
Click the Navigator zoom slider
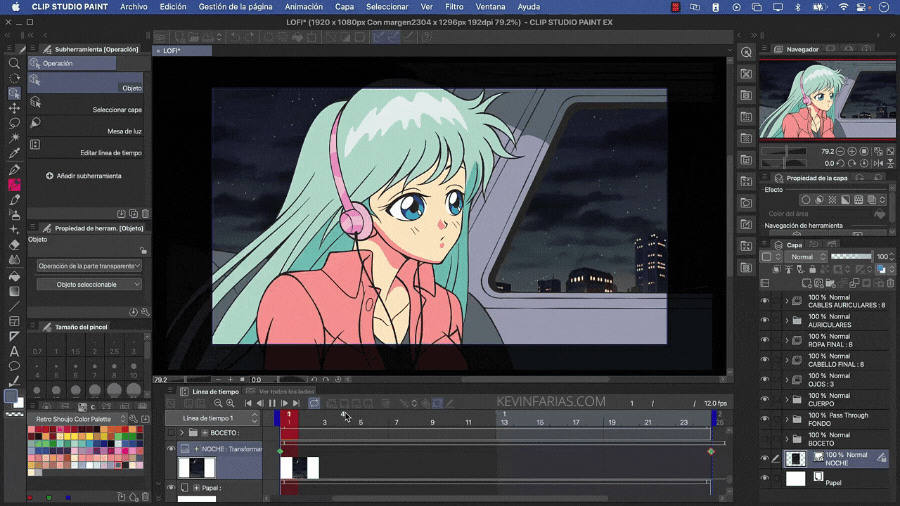[x=785, y=151]
